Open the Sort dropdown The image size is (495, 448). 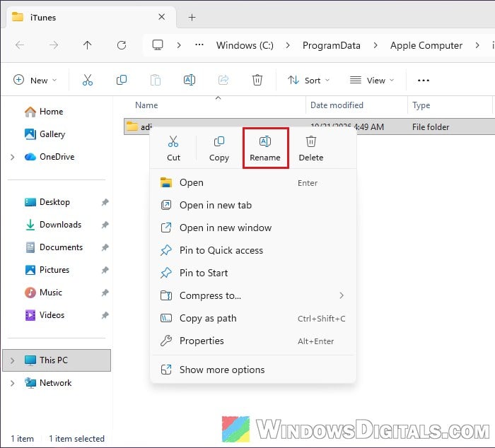(x=308, y=80)
